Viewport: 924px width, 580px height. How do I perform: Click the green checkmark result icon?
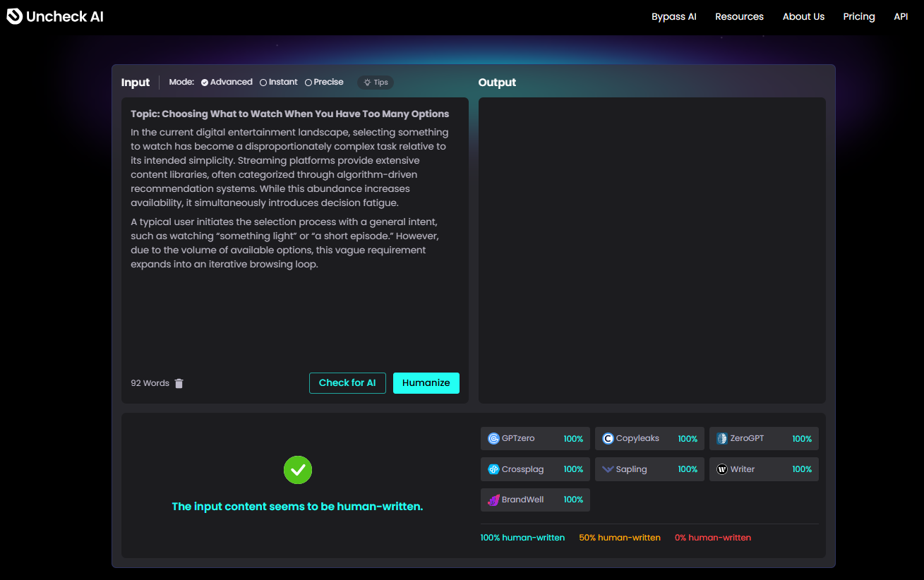[x=298, y=470]
